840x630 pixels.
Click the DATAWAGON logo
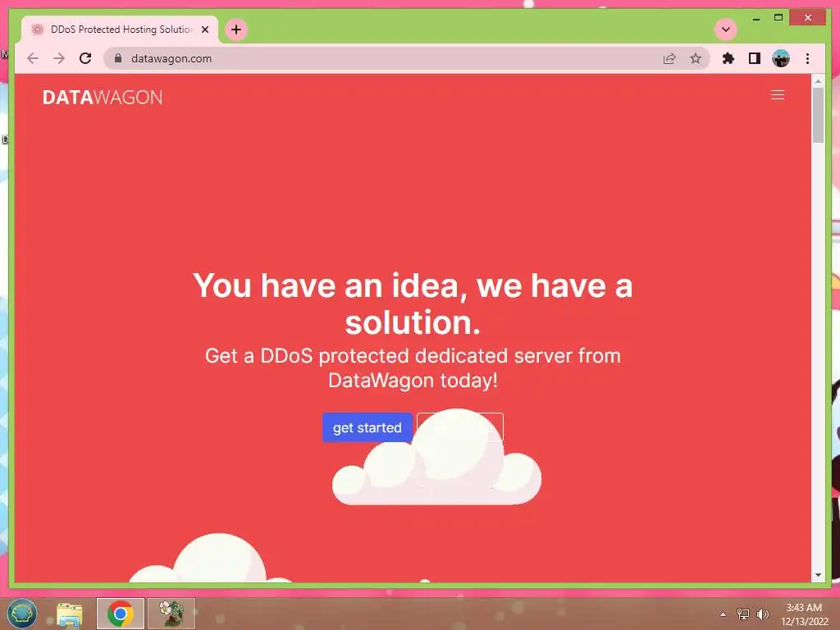click(x=103, y=97)
